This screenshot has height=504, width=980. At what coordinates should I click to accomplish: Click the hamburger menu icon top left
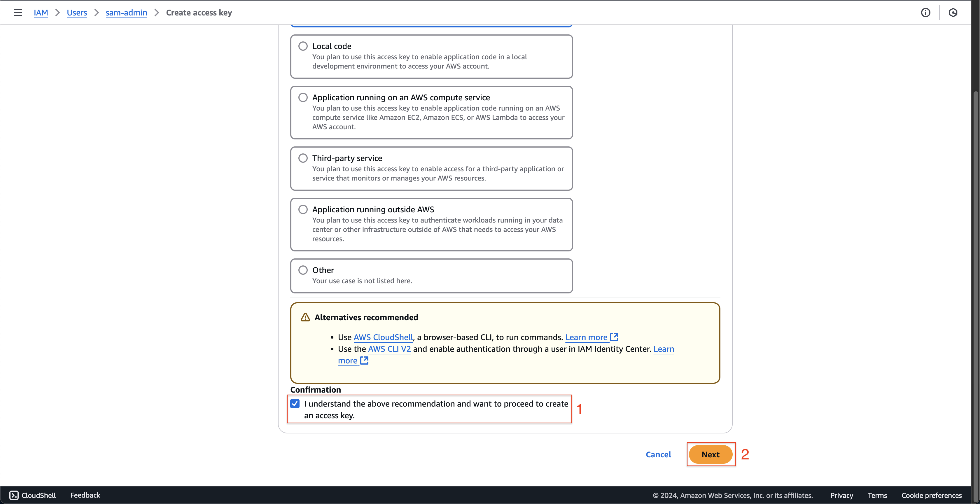[x=17, y=12]
